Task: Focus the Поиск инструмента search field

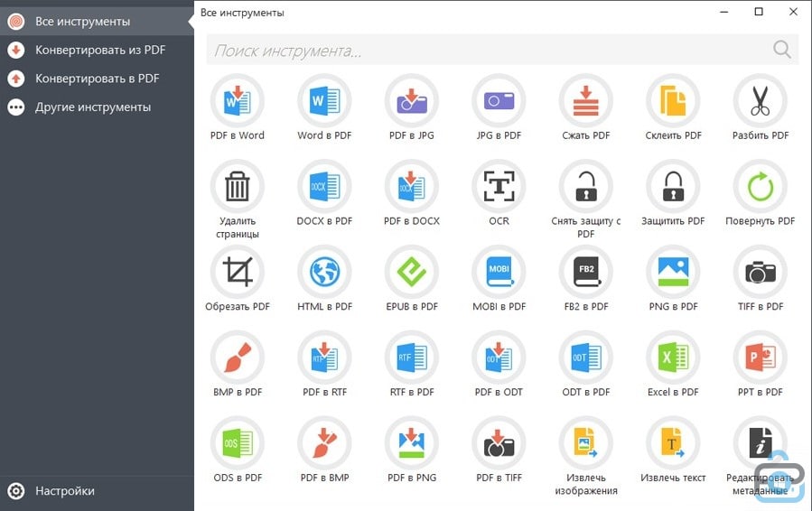Action: (x=502, y=50)
